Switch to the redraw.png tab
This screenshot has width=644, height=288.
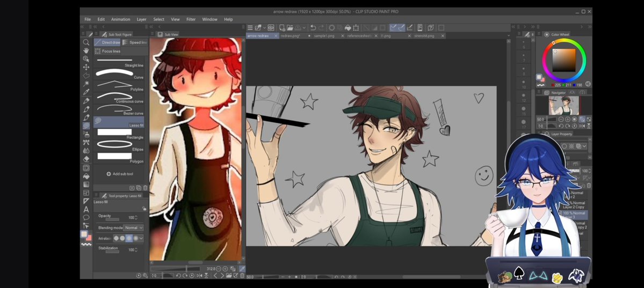[291, 36]
